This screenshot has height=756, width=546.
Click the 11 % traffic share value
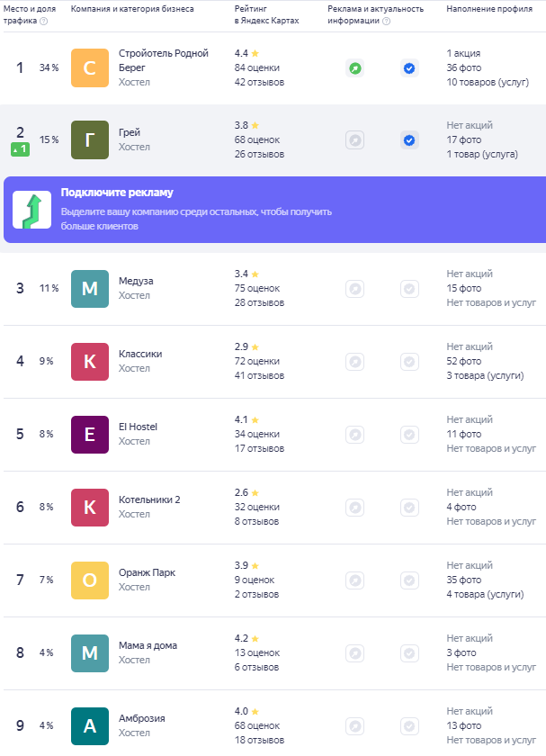coord(49,288)
